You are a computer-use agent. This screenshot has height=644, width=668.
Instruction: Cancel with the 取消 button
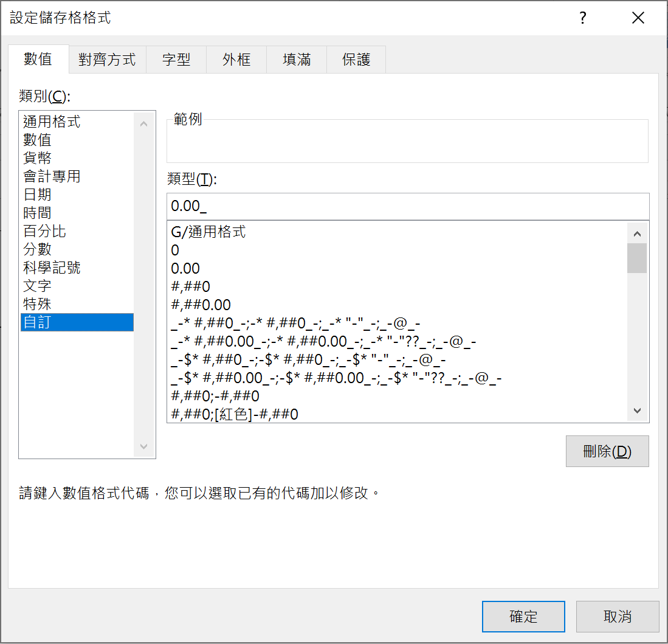618,616
